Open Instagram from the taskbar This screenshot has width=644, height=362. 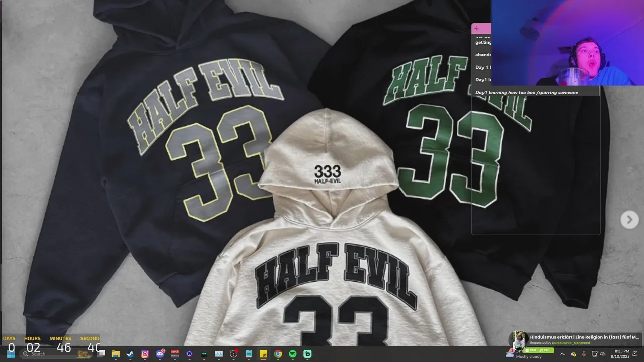145,354
